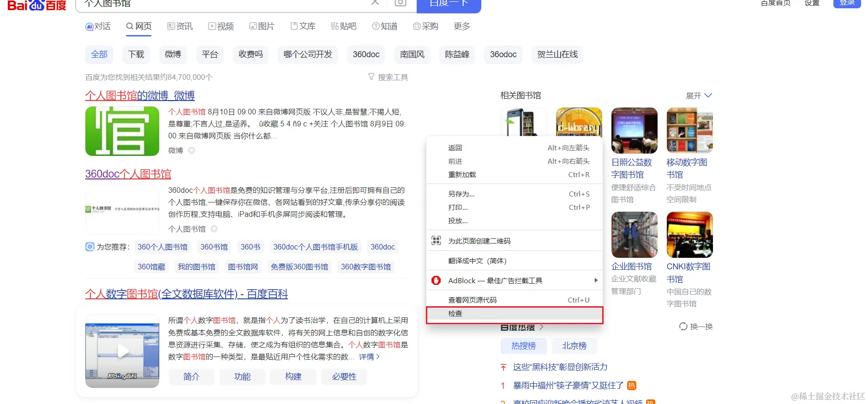
Task: Select the 360doc filter chip
Action: tap(366, 54)
